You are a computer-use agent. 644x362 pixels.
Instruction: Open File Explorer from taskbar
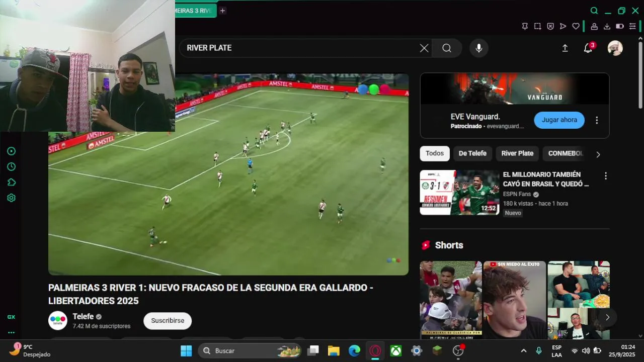point(334,351)
